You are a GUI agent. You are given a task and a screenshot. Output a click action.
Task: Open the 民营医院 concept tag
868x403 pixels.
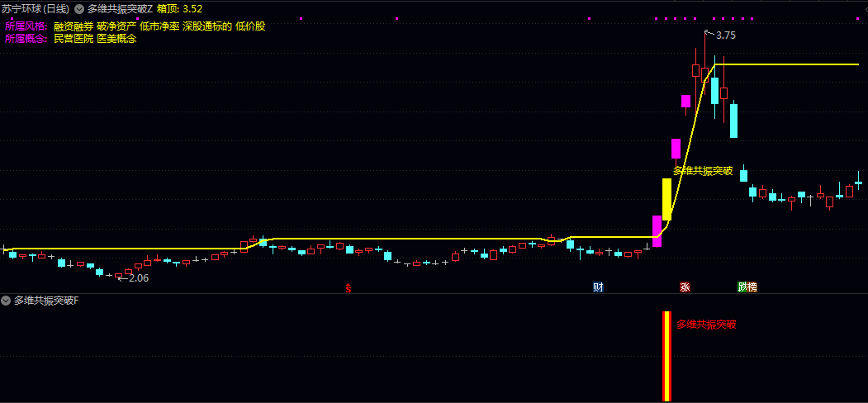click(74, 39)
